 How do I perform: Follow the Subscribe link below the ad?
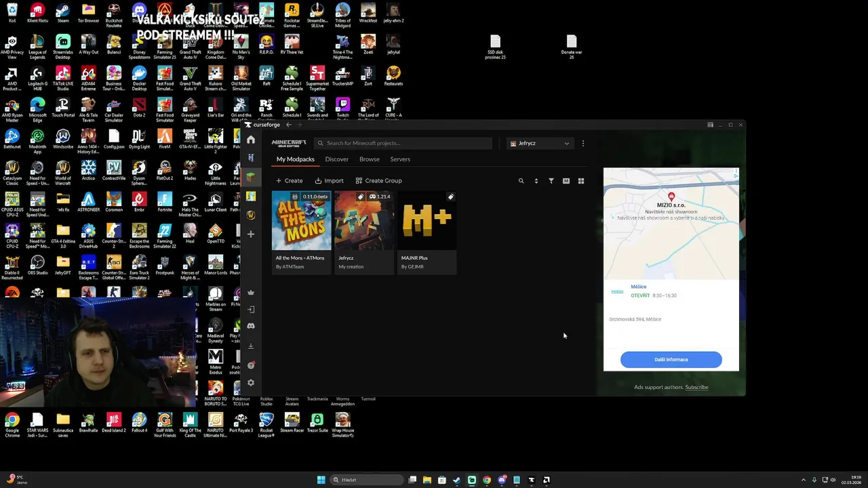click(x=696, y=387)
